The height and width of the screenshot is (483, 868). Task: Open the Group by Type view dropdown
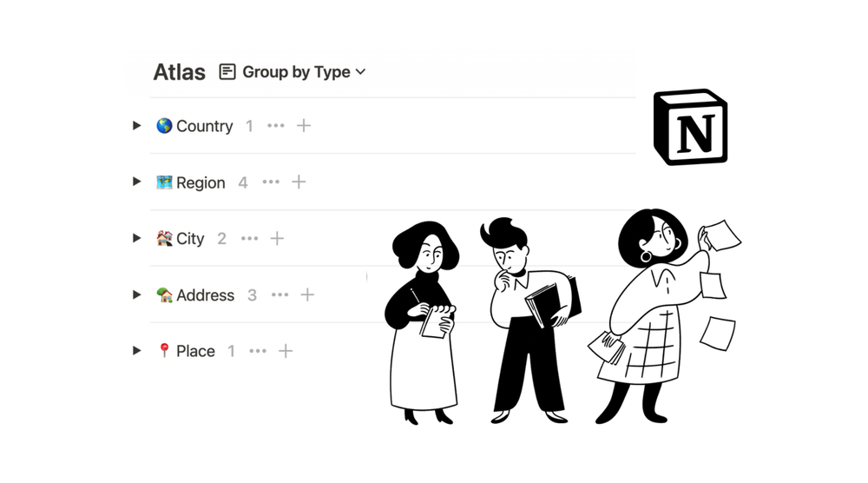point(303,72)
